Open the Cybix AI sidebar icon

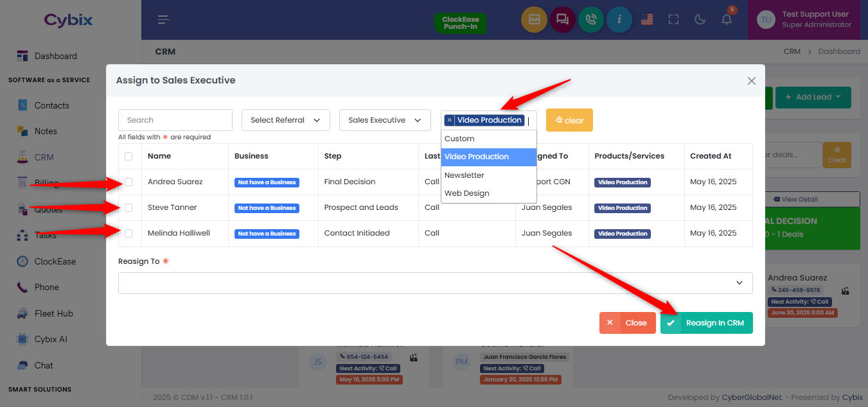23,339
